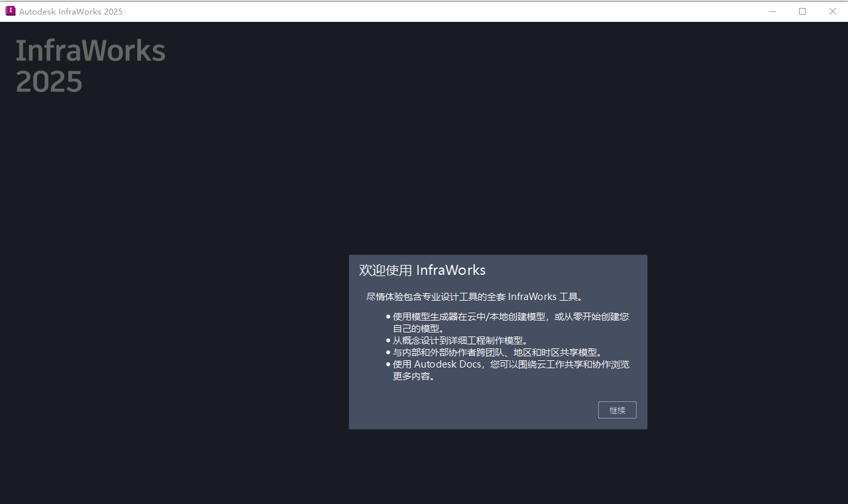Viewport: 848px width, 504px height.
Task: Click the 从概念设计到详细工程 bullet text
Action: [460, 340]
